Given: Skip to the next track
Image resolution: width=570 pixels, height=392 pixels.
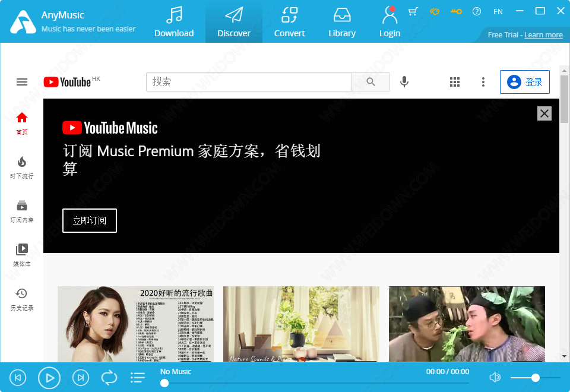Looking at the screenshot, I should tap(81, 378).
